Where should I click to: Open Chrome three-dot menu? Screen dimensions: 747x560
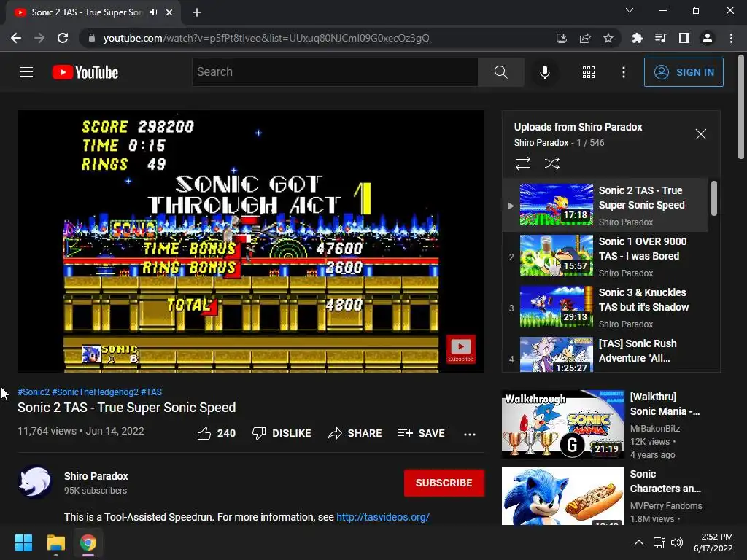click(731, 38)
